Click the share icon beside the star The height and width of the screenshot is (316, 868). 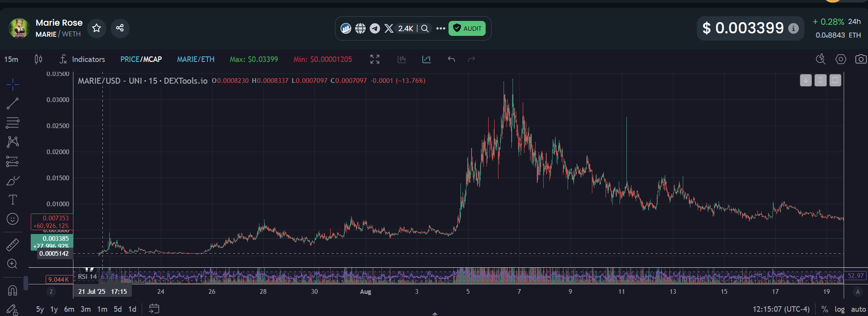pyautogui.click(x=120, y=28)
